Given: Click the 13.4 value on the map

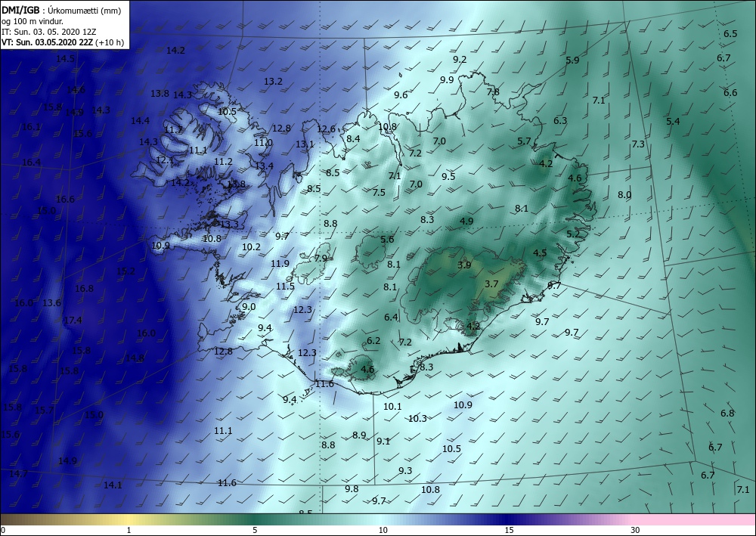Looking at the screenshot, I should click(264, 166).
